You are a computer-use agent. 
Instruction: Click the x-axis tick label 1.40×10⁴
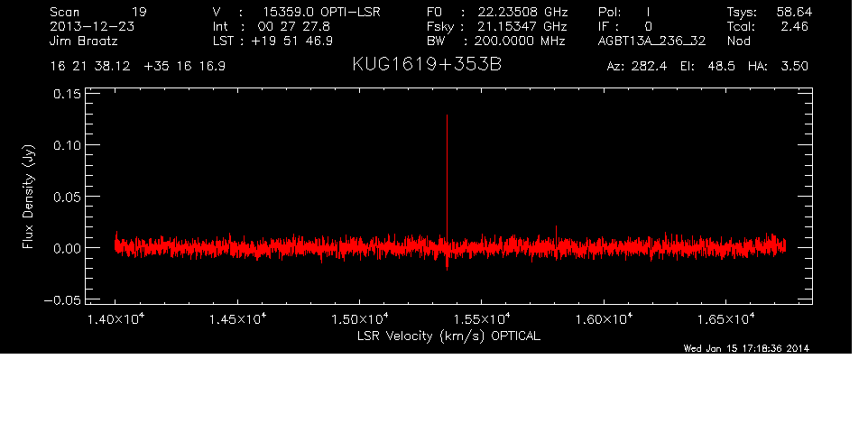(x=115, y=318)
